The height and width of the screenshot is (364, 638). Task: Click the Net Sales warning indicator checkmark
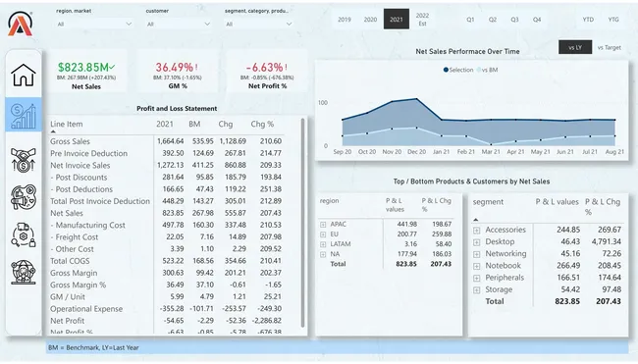click(112, 67)
